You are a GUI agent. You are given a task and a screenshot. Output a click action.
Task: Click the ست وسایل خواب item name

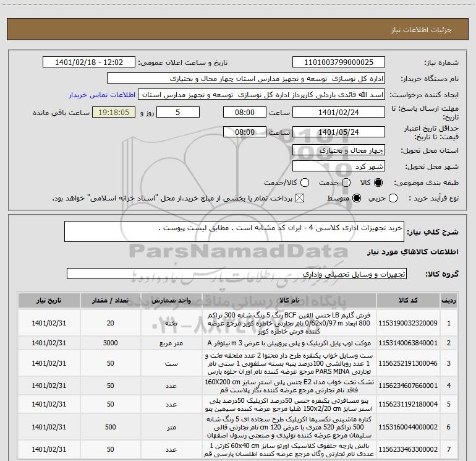pyautogui.click(x=289, y=363)
